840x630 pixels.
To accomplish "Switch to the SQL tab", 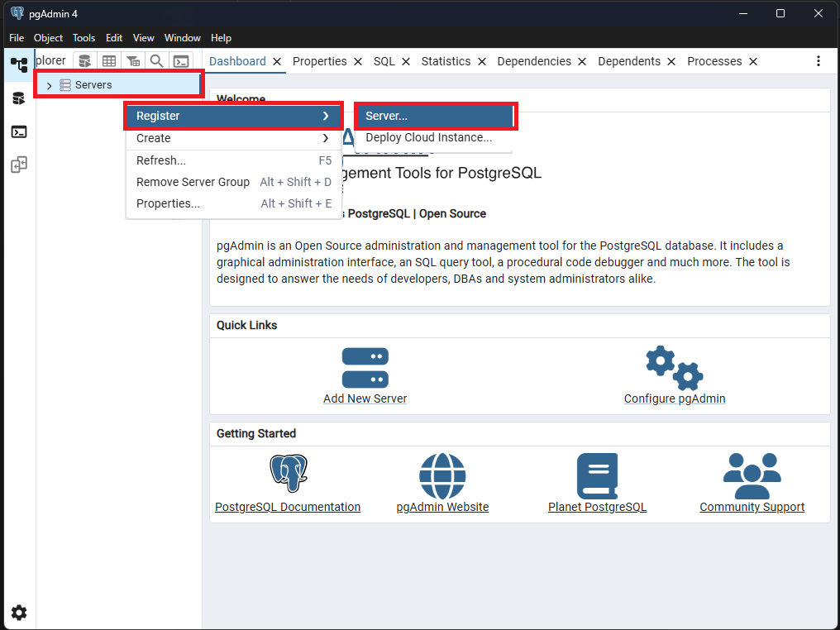I will pos(384,62).
